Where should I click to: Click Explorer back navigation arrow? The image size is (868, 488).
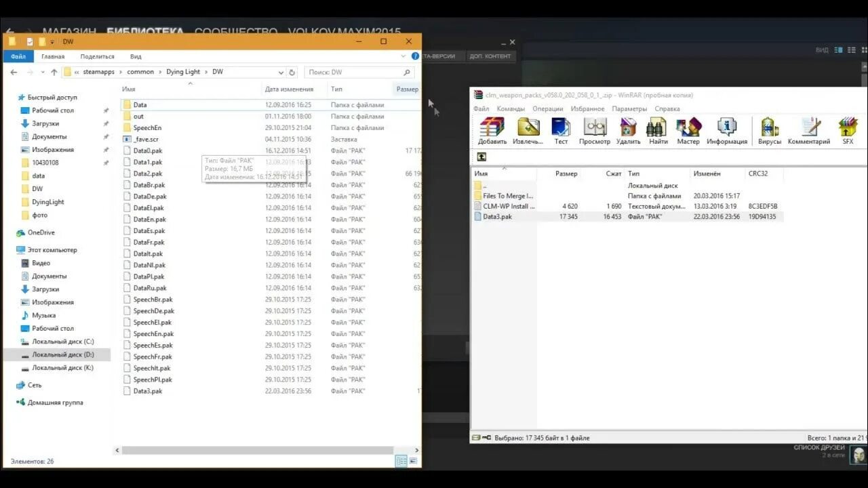[14, 72]
